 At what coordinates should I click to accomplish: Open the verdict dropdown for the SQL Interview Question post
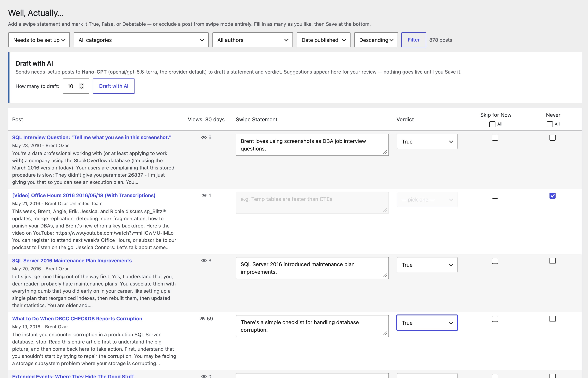point(427,141)
